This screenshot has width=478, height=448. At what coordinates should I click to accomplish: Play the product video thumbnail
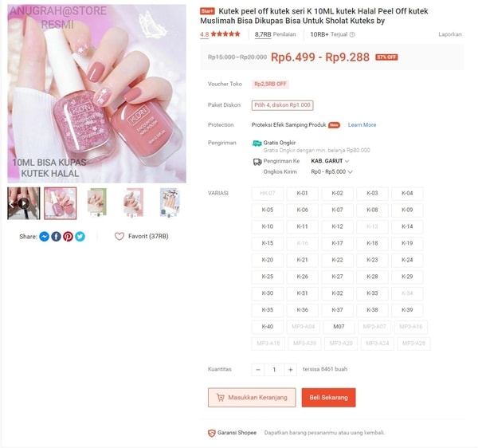[x=24, y=203]
